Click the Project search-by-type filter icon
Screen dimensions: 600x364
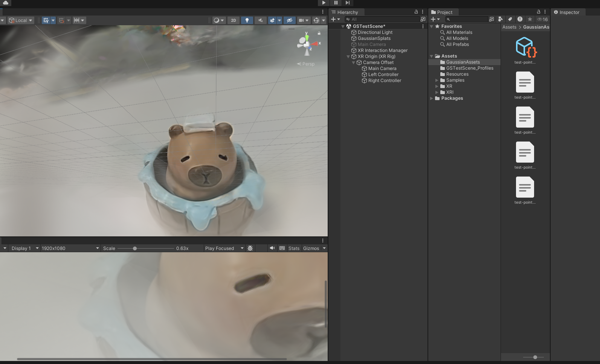click(x=500, y=19)
